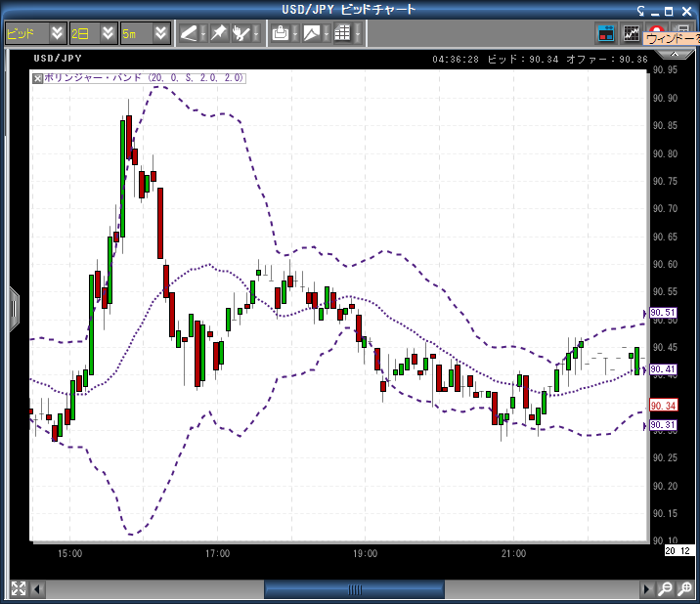Click the chart type icon

(312, 33)
